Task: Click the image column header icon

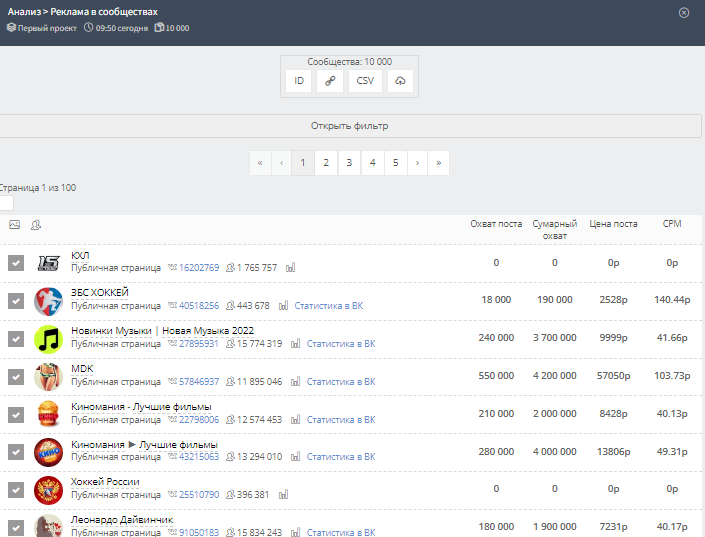Action: click(x=14, y=224)
